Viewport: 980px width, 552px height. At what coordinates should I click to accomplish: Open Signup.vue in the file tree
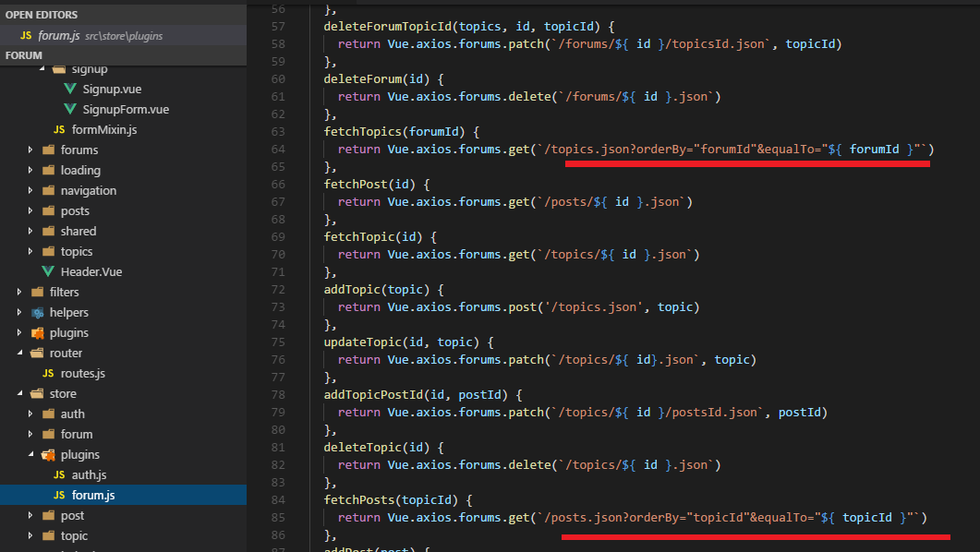[x=112, y=90]
